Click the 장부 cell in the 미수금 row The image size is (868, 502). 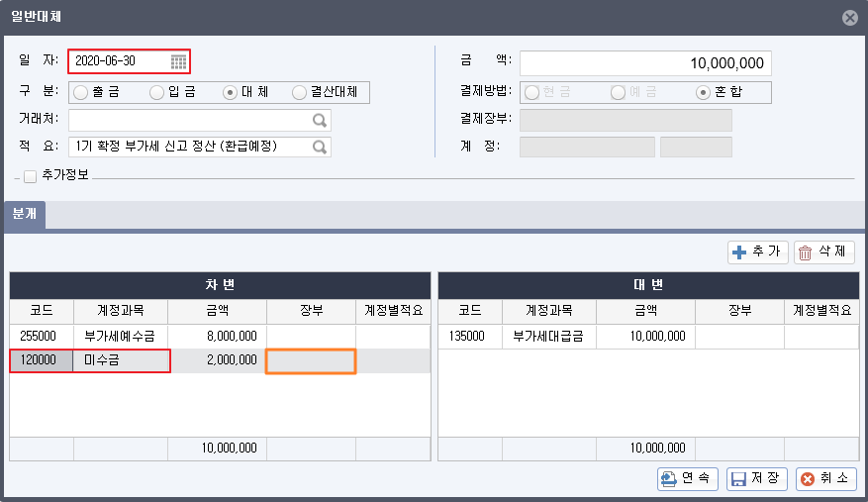point(311,361)
